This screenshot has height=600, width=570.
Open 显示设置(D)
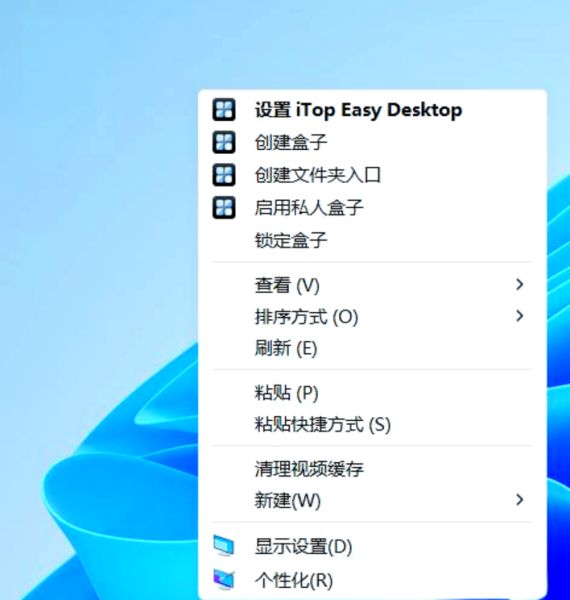(372, 546)
